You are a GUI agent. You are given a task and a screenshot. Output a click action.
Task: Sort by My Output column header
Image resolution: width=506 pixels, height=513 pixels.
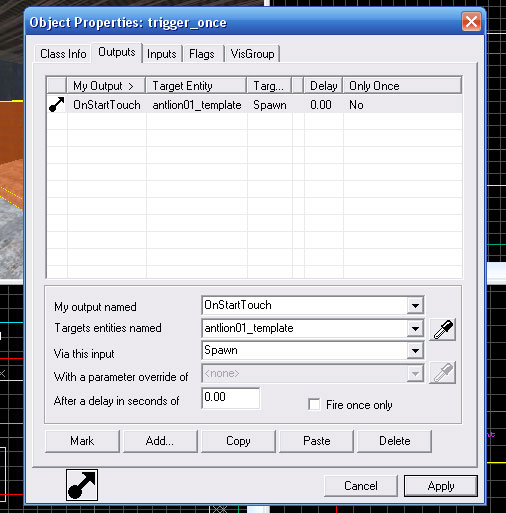point(106,86)
